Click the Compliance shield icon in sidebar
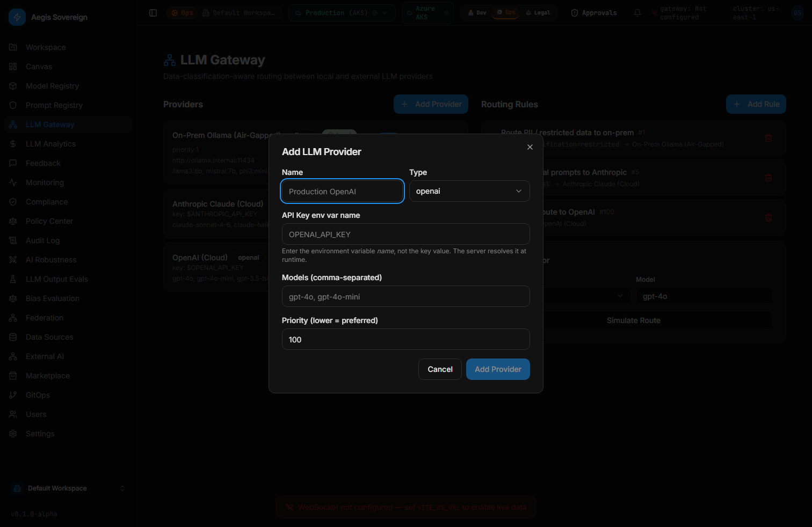The image size is (812, 527). click(x=13, y=202)
